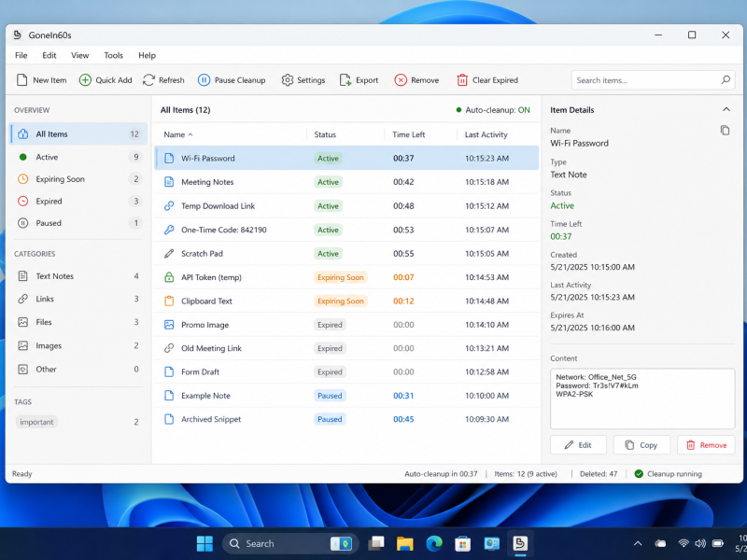
Task: Sort by the Last Activity column header
Action: pos(486,134)
